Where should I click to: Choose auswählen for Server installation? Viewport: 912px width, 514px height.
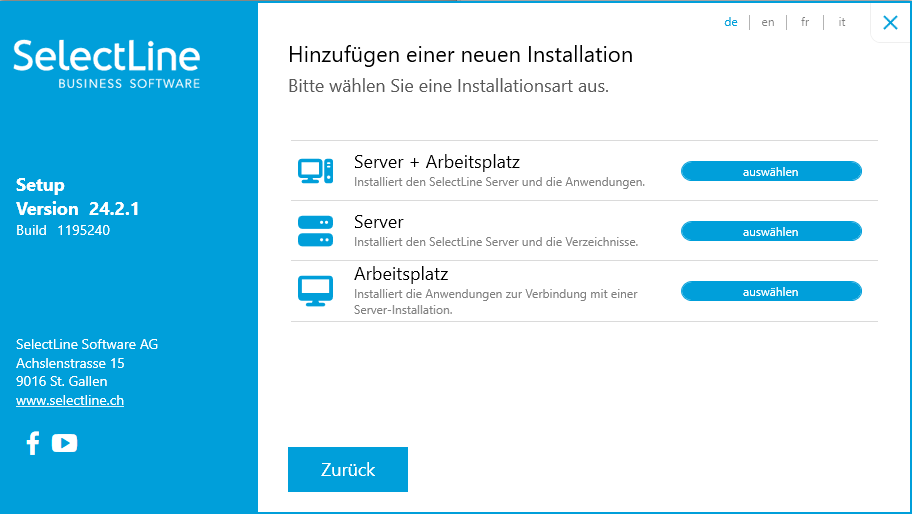[x=771, y=231]
